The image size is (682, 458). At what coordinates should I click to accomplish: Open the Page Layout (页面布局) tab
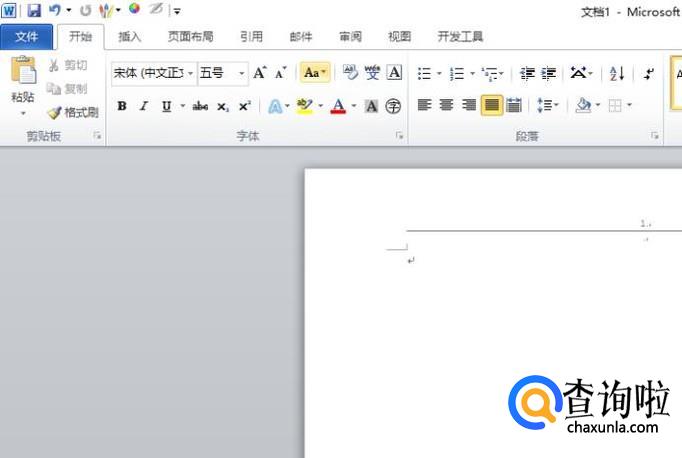pyautogui.click(x=190, y=37)
